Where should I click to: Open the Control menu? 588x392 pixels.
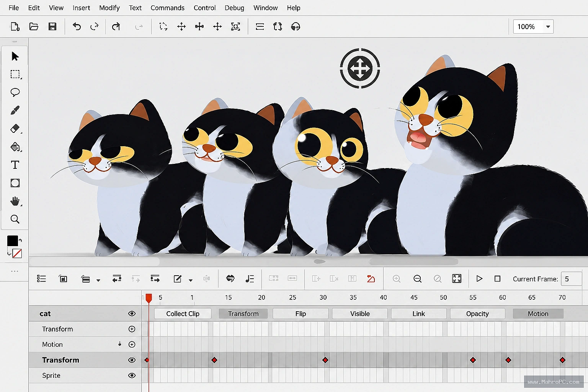(204, 8)
